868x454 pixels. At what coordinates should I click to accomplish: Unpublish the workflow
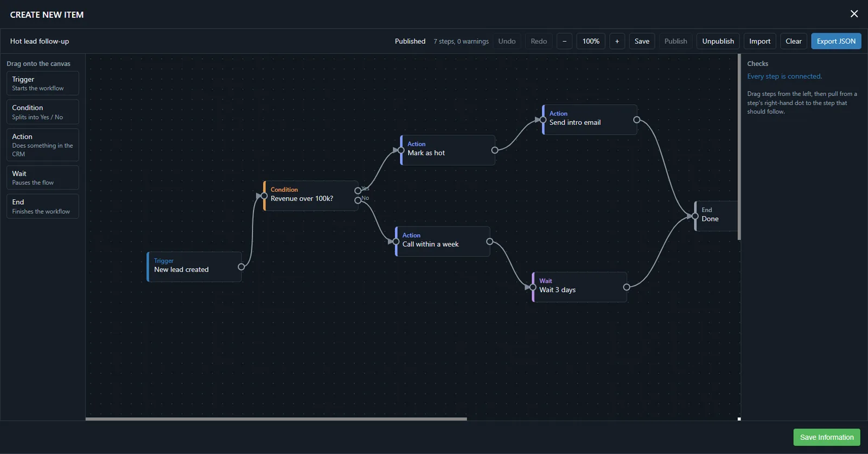(718, 41)
